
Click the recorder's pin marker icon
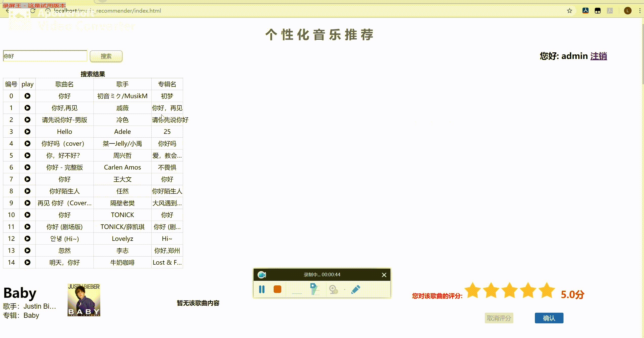(x=314, y=289)
